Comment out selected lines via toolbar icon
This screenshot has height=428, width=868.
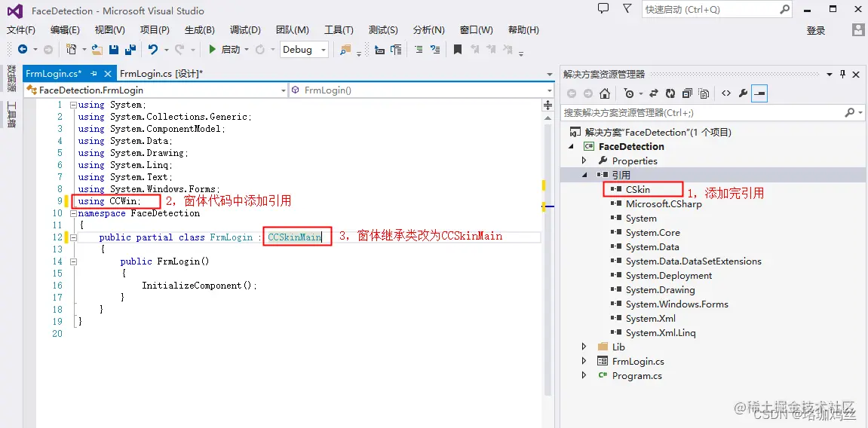tap(419, 49)
